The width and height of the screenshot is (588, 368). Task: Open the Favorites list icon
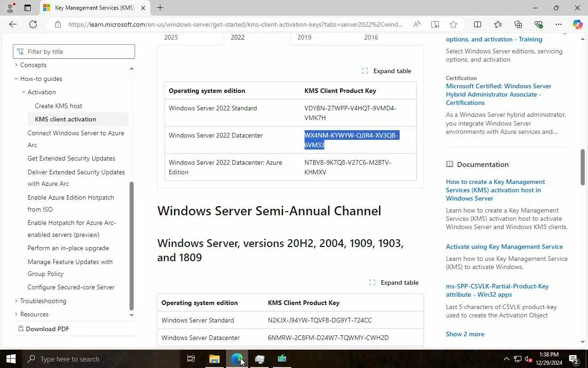[x=498, y=24]
